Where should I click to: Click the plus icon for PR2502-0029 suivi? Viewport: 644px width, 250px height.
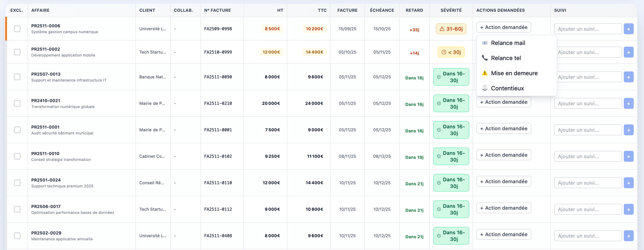[628, 236]
